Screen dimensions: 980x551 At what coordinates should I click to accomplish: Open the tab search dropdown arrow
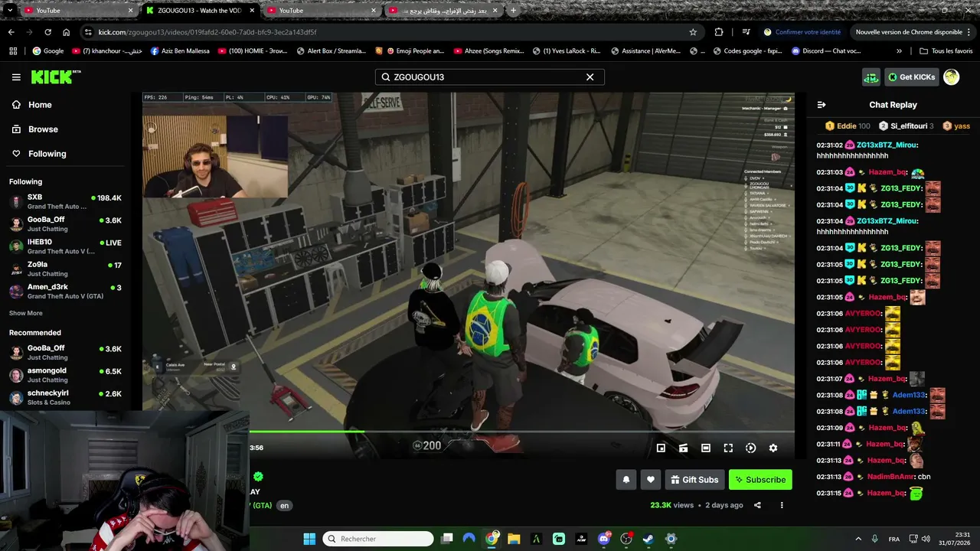[9, 11]
